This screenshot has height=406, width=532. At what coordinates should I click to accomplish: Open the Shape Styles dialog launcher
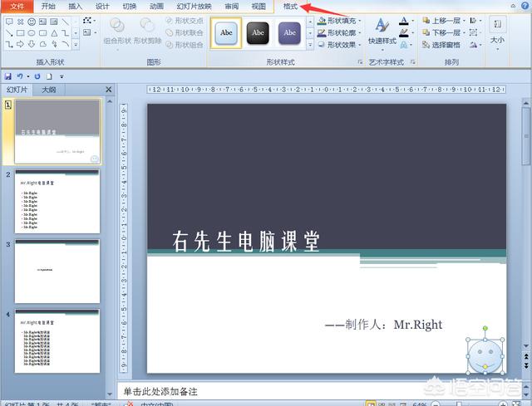click(x=360, y=62)
